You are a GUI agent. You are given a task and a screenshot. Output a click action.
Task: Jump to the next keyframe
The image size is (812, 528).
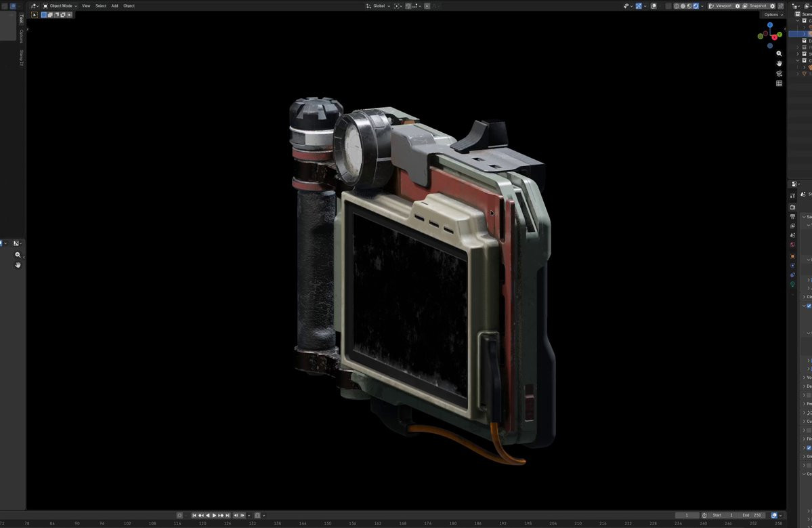pyautogui.click(x=221, y=515)
